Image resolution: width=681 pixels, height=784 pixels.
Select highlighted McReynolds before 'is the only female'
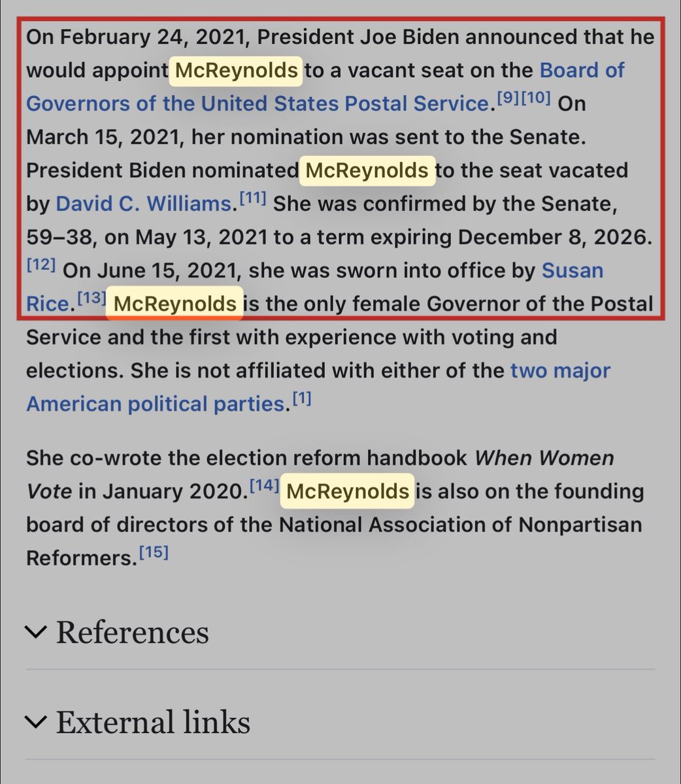pyautogui.click(x=174, y=304)
